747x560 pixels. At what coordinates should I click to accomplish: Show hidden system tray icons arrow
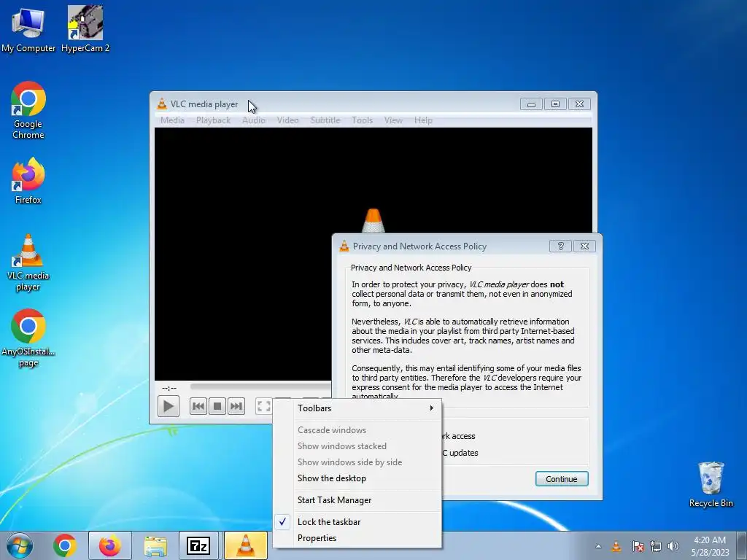598,547
